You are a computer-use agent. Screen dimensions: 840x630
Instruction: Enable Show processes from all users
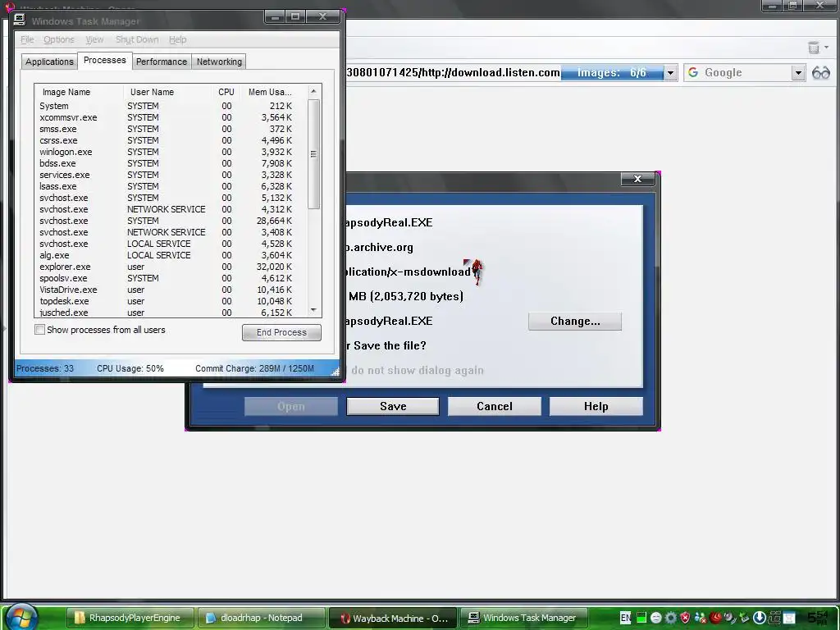coord(39,330)
